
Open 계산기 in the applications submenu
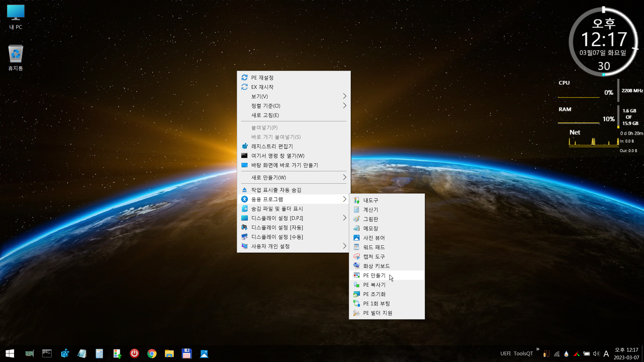pos(387,209)
